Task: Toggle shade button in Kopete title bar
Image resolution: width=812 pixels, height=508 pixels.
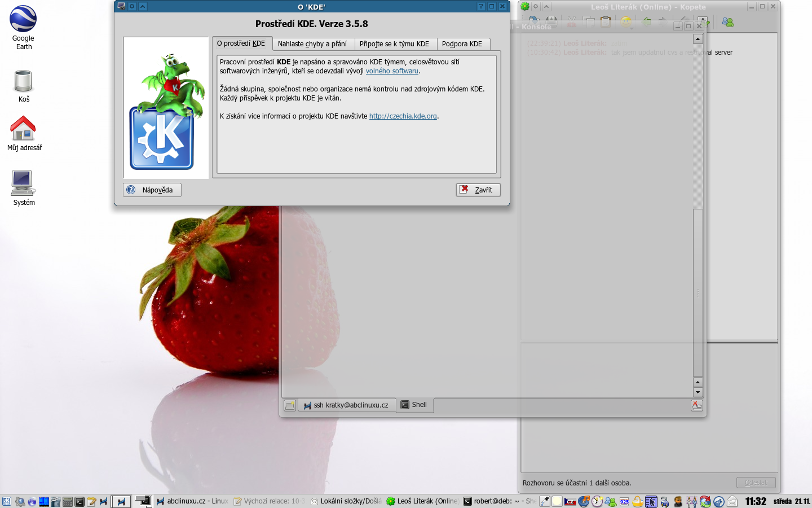Action: [x=546, y=7]
